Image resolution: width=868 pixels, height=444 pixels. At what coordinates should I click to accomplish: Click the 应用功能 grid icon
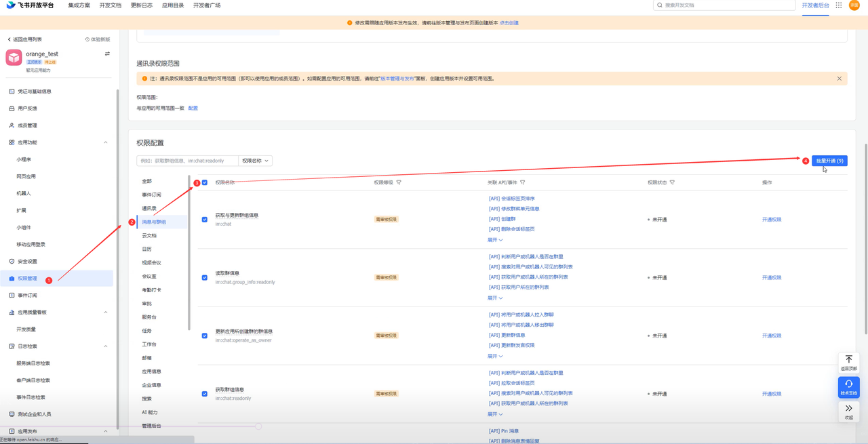[x=12, y=142]
